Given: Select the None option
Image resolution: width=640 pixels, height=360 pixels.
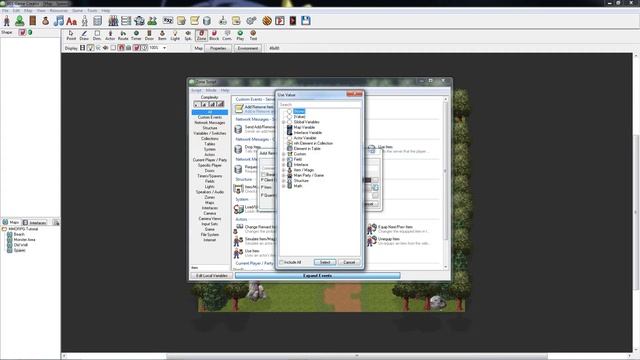Looking at the screenshot, I should (x=299, y=111).
